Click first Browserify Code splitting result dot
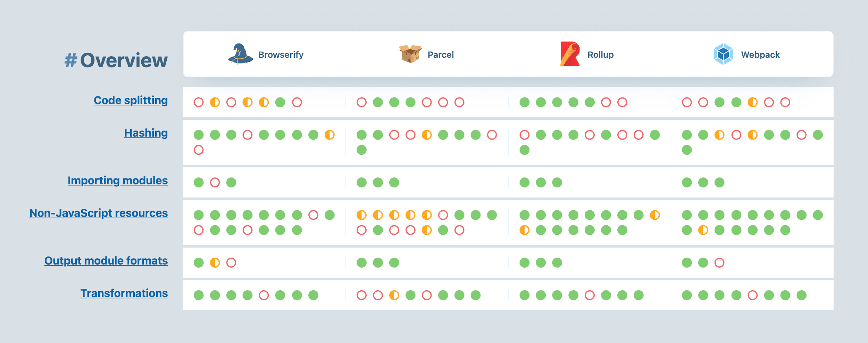Screen dimensions: 868x343 coord(199,102)
